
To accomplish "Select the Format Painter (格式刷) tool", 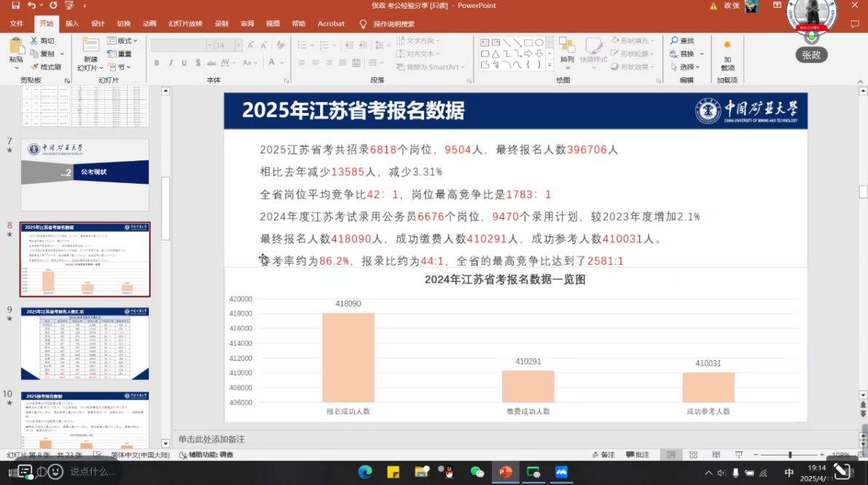I will pyautogui.click(x=46, y=67).
